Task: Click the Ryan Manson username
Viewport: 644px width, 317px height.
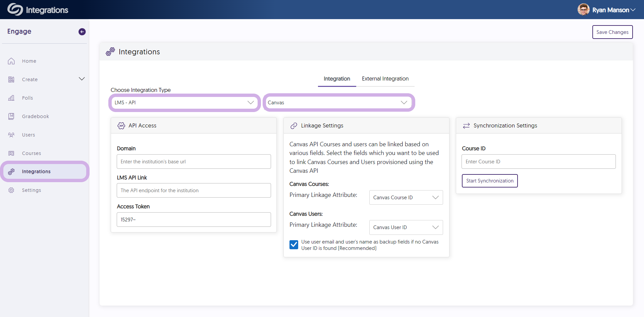Action: pos(610,10)
